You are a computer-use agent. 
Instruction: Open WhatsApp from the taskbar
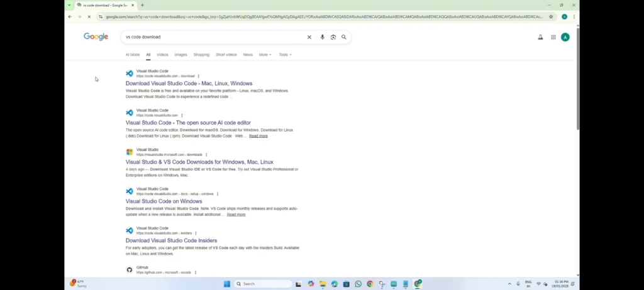(358, 284)
